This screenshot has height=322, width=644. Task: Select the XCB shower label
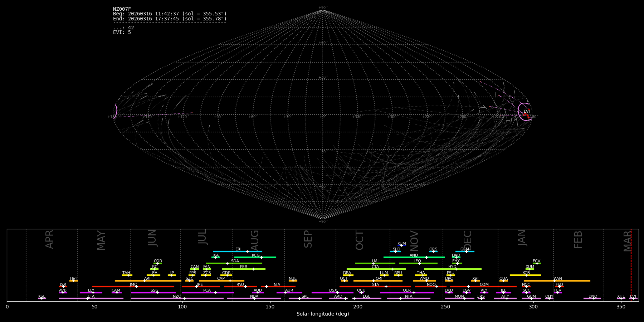[x=526, y=273]
